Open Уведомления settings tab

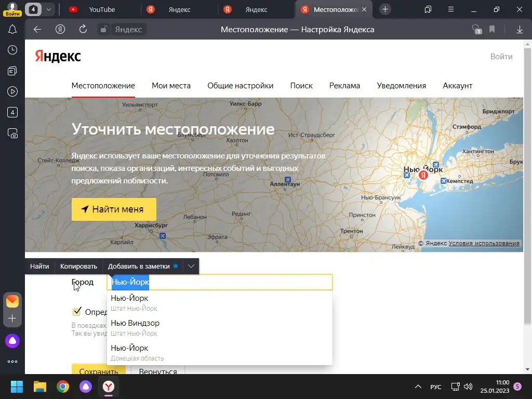pos(402,86)
